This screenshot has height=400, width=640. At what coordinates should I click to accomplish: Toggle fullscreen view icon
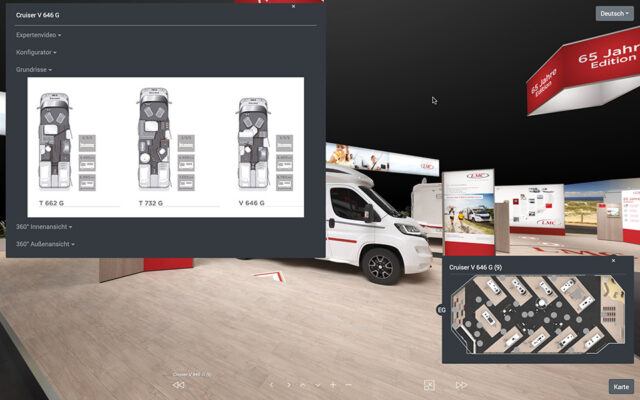429,385
